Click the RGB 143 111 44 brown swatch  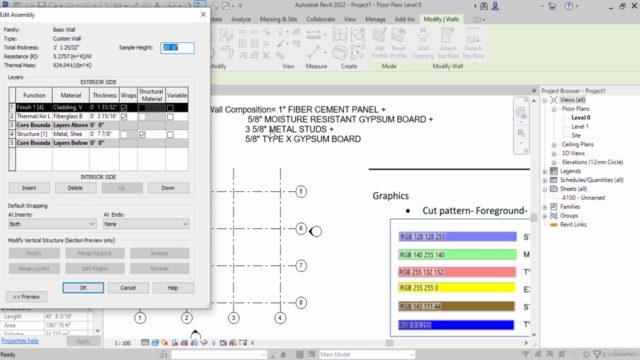click(456, 307)
